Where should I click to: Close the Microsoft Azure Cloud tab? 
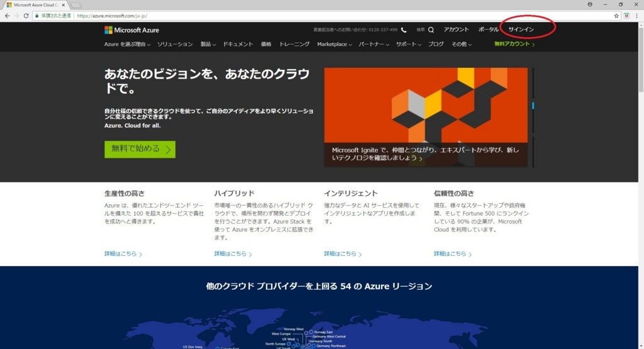pos(64,5)
